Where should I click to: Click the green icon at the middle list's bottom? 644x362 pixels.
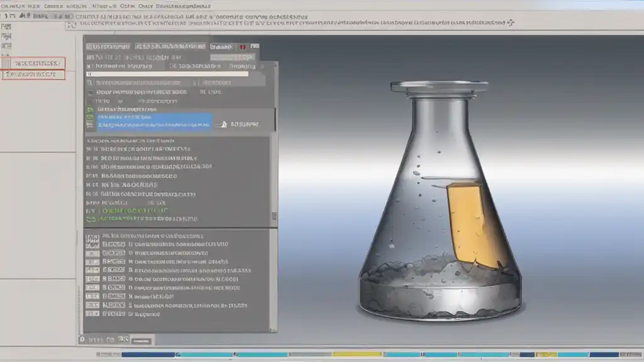tap(91, 219)
